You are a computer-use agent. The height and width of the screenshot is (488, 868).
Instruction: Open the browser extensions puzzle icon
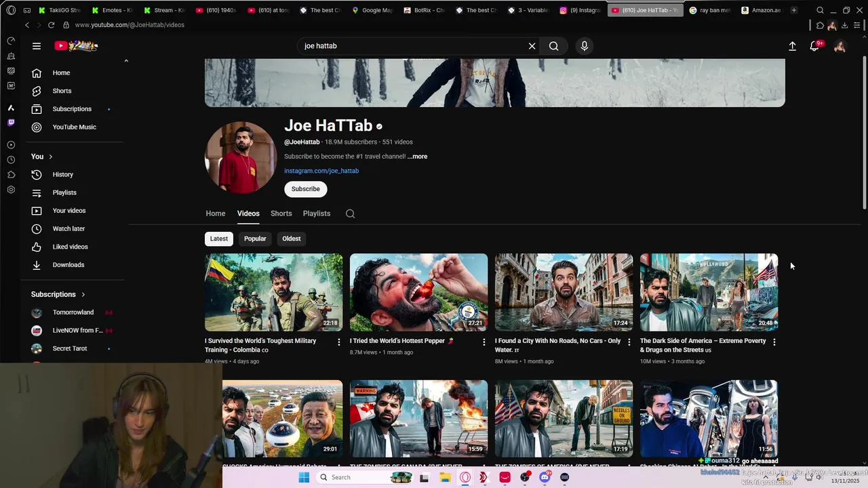[x=820, y=25]
